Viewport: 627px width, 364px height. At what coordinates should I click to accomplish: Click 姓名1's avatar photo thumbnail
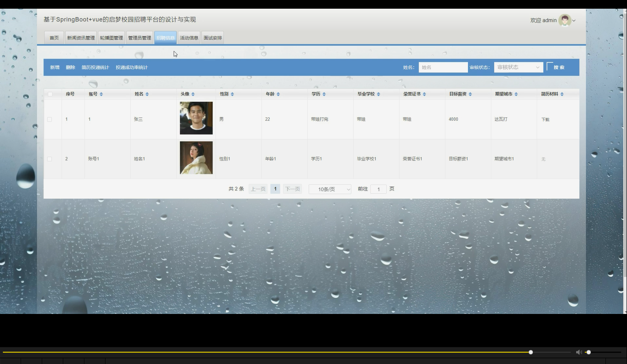pos(196,158)
